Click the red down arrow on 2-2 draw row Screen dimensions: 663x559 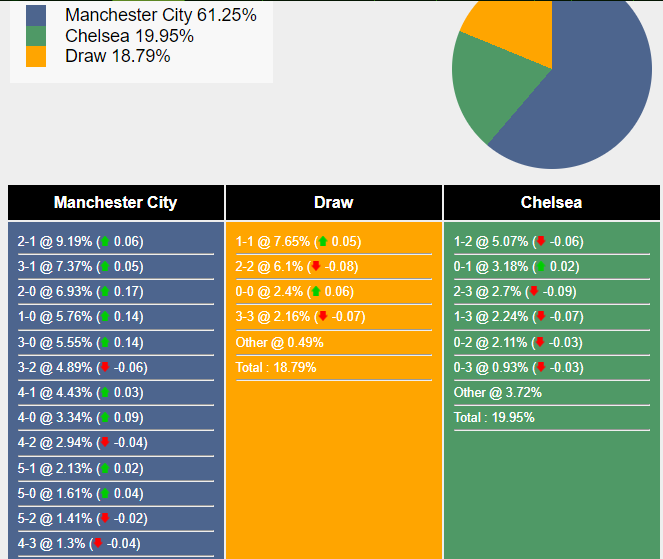click(x=316, y=266)
